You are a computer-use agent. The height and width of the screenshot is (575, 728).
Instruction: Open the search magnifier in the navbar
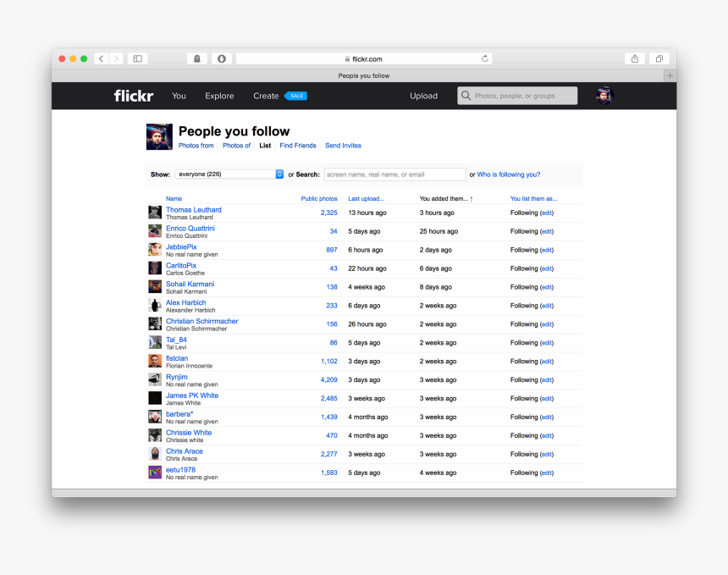pyautogui.click(x=466, y=96)
